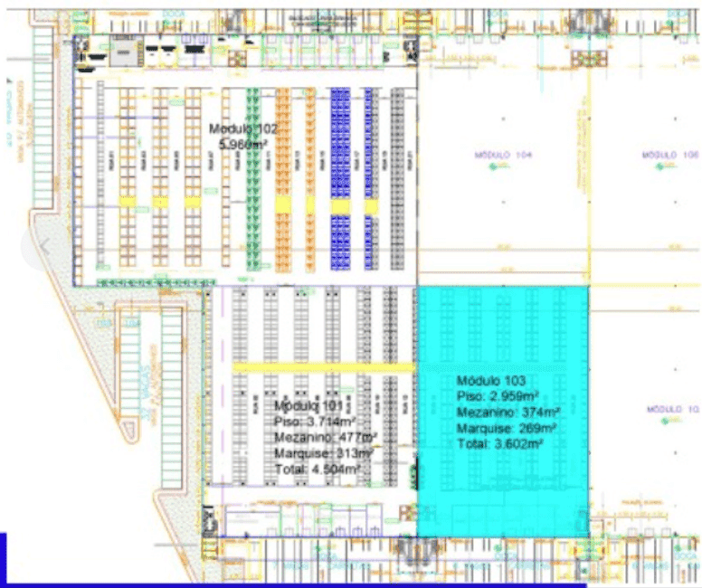Click the Módulo 106 label at right edge
702x588 pixels.
point(671,156)
